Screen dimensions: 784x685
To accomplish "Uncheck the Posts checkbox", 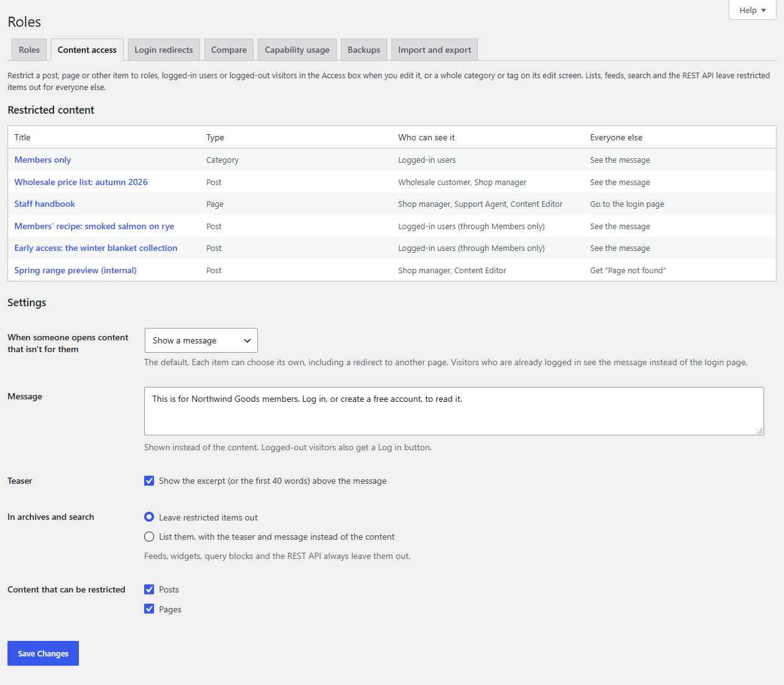I will click(x=149, y=589).
